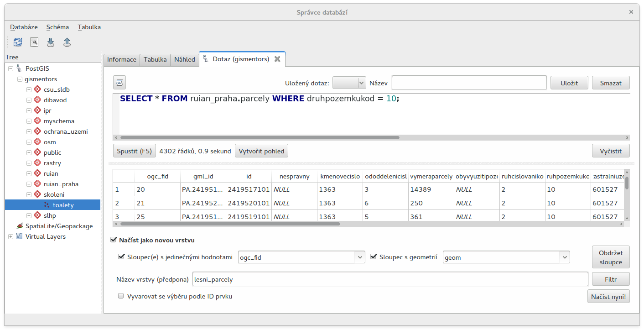Screen dimensions: 644x330
Task: Enable Vyvarovat se výběru podle ID prvku
Action: coord(121,296)
